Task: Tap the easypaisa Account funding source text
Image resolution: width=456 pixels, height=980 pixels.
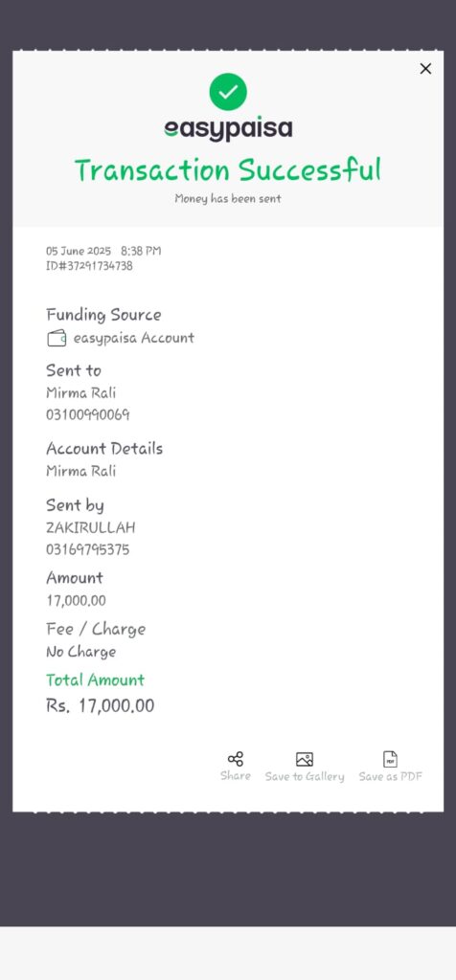Action: coord(134,338)
